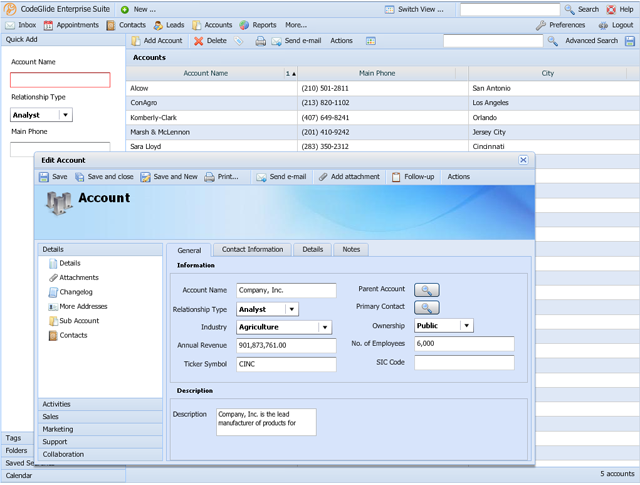Open the Industry Agriculture dropdown
Screen dimensions: 640x485
(x=325, y=327)
